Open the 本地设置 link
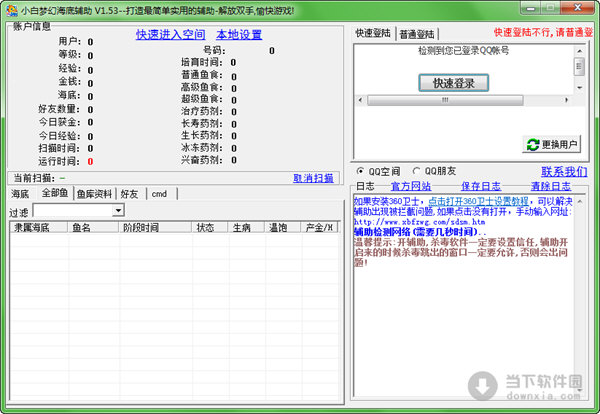 [239, 35]
